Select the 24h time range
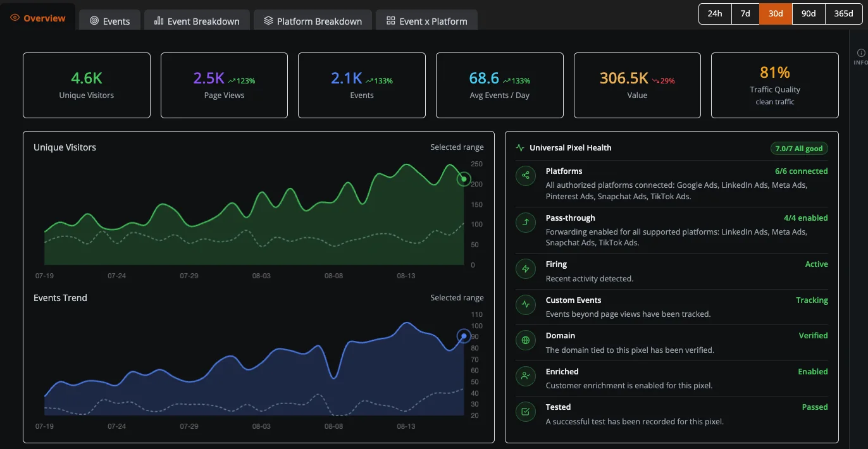This screenshot has width=868, height=449. coord(715,13)
